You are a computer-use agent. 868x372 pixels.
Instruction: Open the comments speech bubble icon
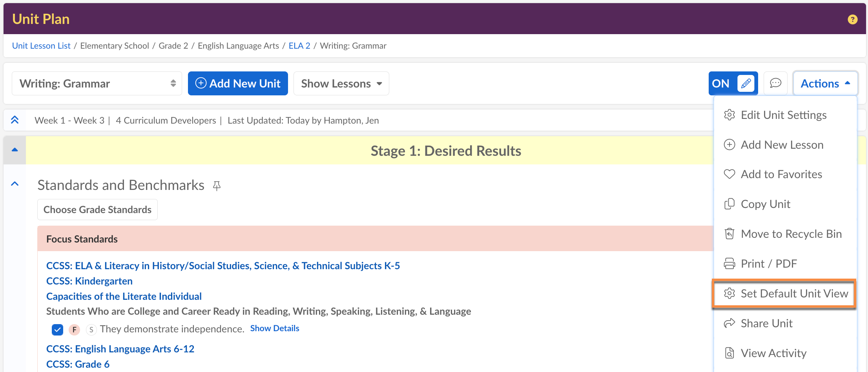[x=775, y=83]
